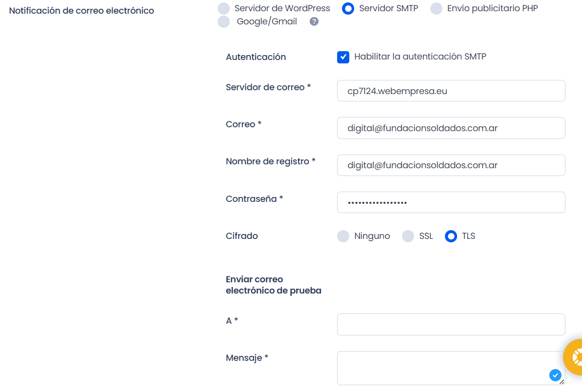Choose Envío publicitario PHP option
Screen dimensions: 582x392
[436, 8]
